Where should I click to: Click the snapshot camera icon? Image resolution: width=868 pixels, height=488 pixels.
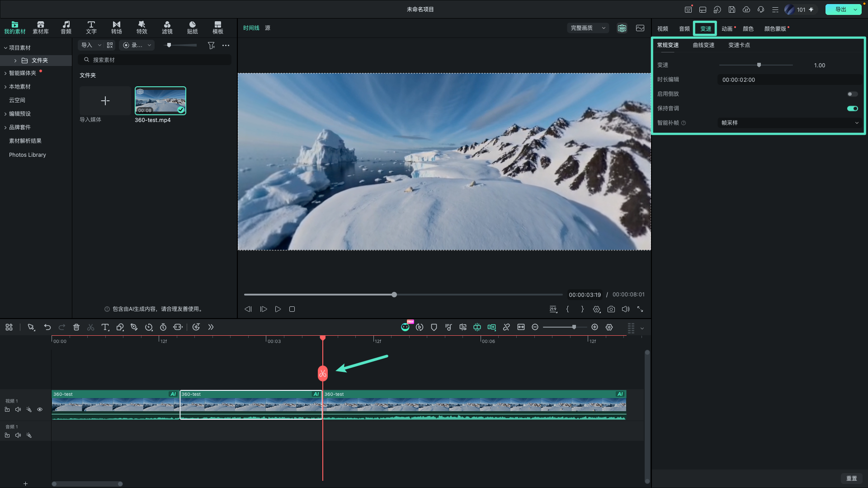click(x=611, y=309)
